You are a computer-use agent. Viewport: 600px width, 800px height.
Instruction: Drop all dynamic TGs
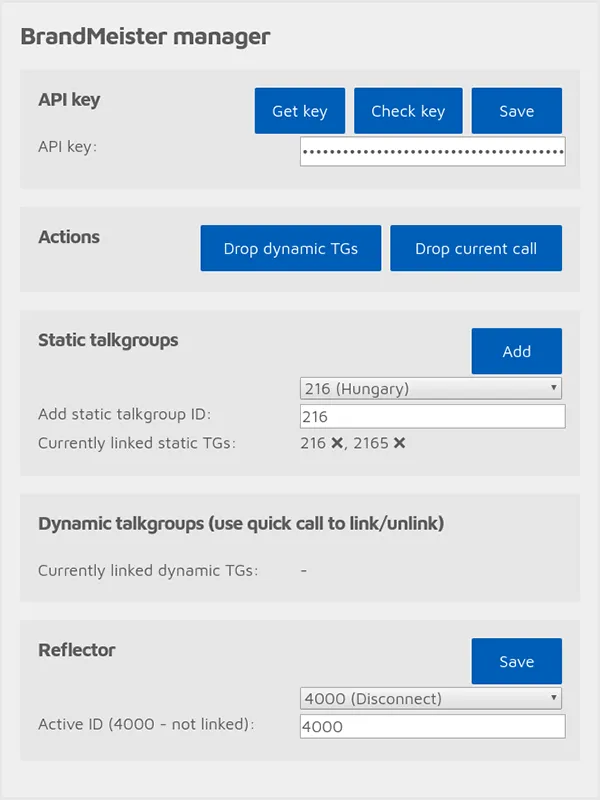[290, 248]
